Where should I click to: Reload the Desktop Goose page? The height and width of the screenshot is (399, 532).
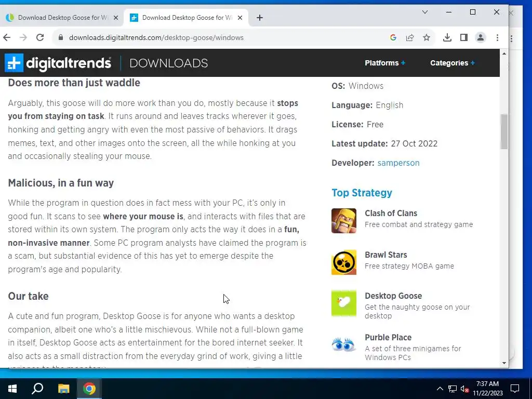(40, 37)
